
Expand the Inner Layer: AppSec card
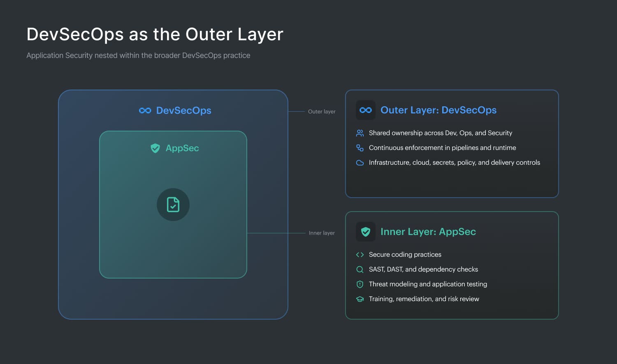(x=452, y=265)
